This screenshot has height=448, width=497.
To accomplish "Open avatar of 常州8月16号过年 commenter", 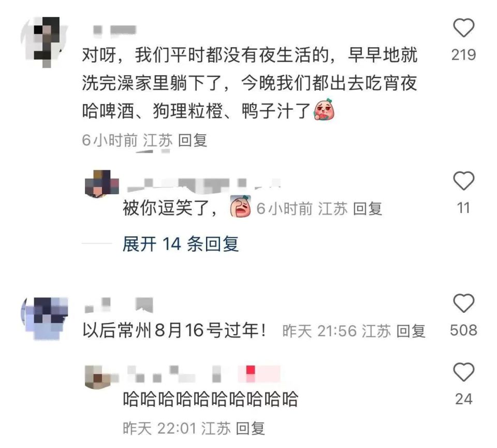I will pos(45,318).
